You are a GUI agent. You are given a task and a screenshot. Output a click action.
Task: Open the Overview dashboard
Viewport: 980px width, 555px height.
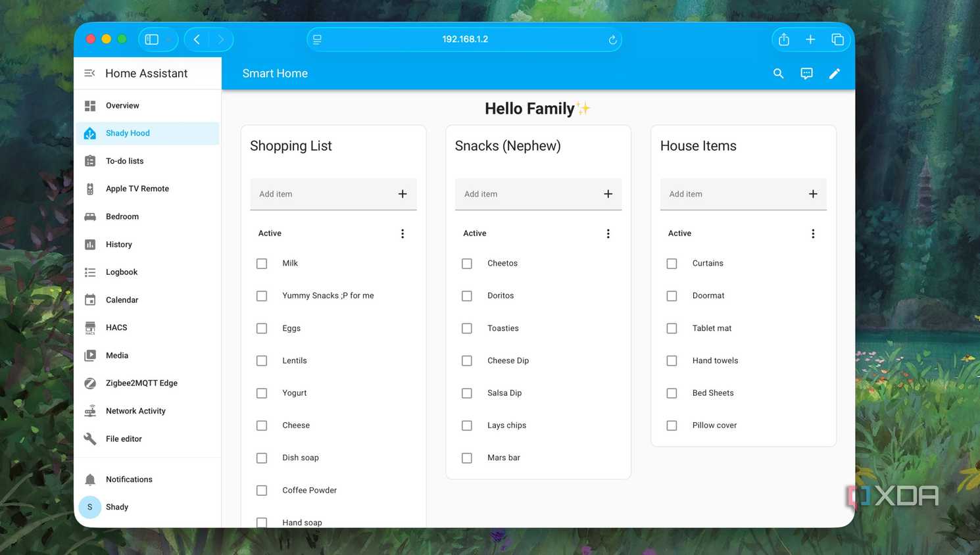click(x=147, y=105)
